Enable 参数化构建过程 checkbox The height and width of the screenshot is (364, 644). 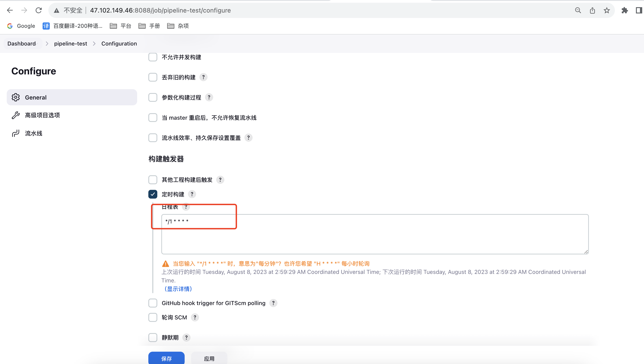pos(153,97)
